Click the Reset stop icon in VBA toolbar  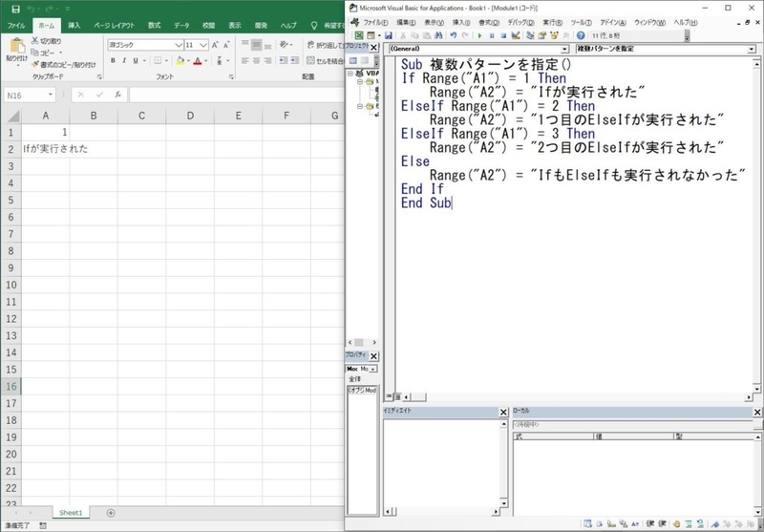(503, 35)
